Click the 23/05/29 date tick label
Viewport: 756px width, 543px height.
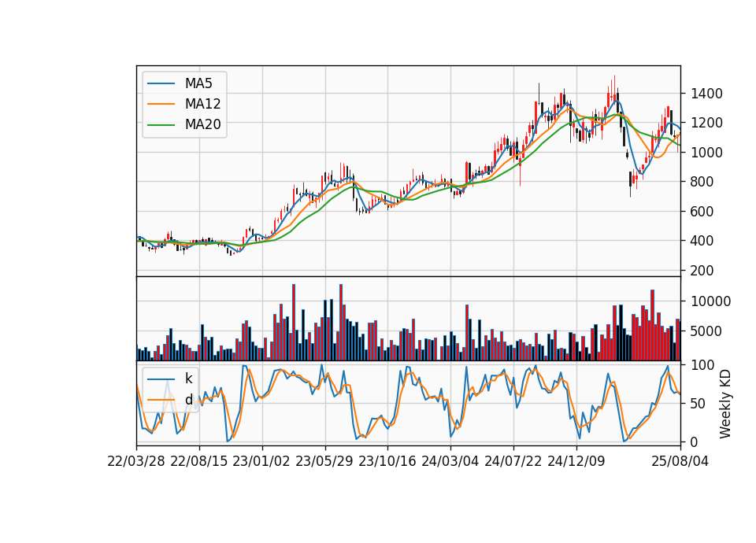(x=324, y=461)
